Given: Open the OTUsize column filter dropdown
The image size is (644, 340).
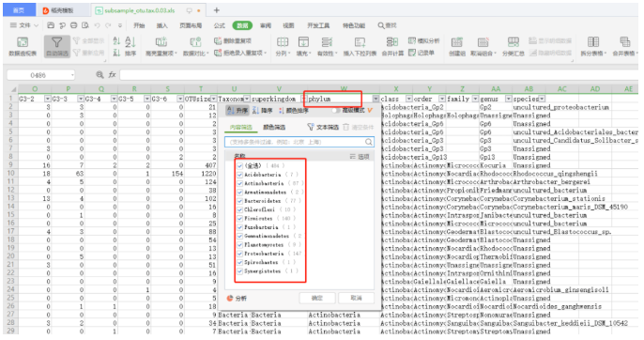Looking at the screenshot, I should pyautogui.click(x=214, y=99).
